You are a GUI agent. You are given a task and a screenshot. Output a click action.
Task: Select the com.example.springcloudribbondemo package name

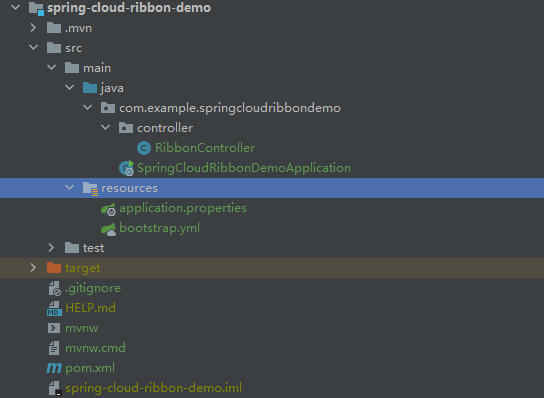230,108
